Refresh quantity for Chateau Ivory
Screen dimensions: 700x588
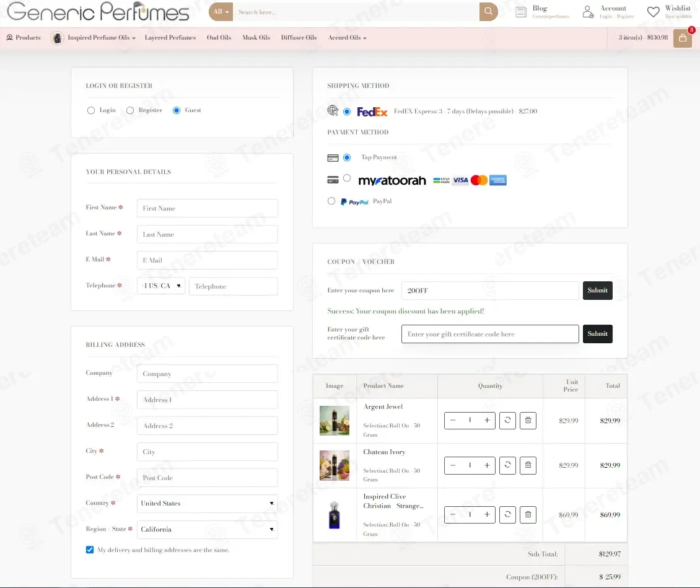pos(507,465)
